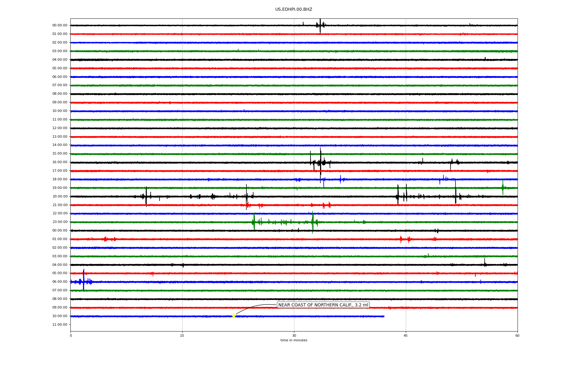Click the 20:00:00 time label
Image resolution: width=588 pixels, height=368 pixels.
coord(60,196)
